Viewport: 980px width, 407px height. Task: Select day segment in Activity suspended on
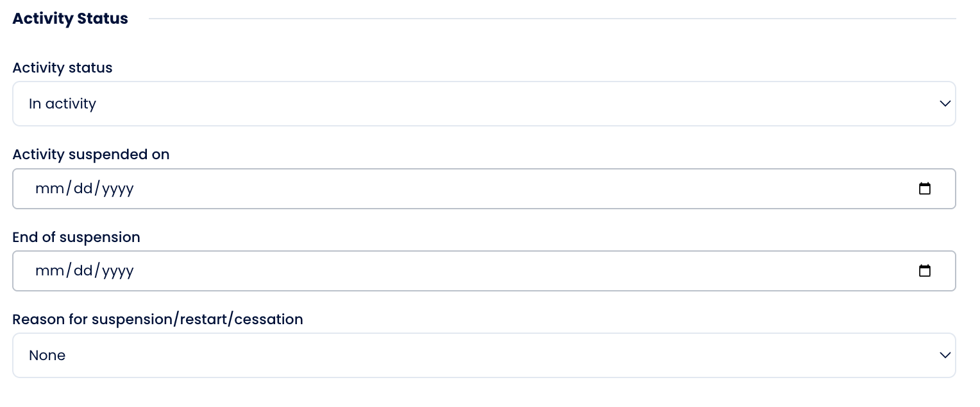coord(83,189)
